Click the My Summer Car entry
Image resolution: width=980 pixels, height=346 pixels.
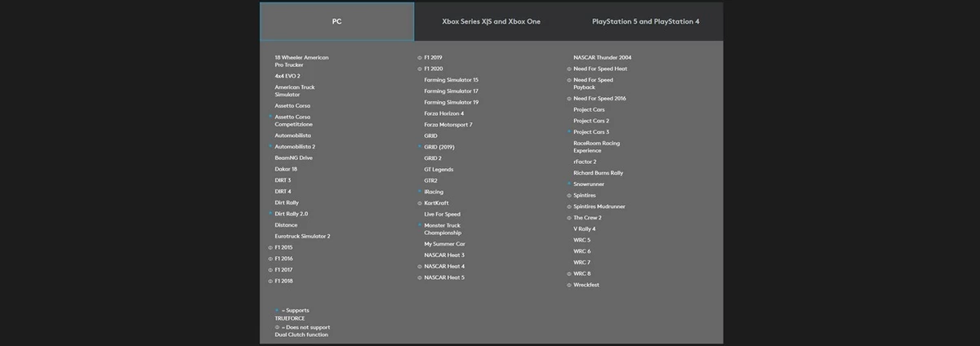pos(444,244)
